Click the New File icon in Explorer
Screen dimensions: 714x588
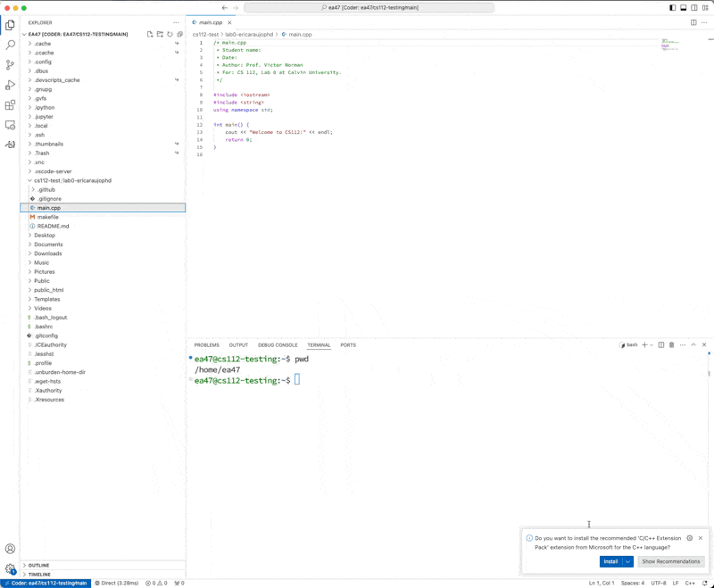pyautogui.click(x=150, y=34)
